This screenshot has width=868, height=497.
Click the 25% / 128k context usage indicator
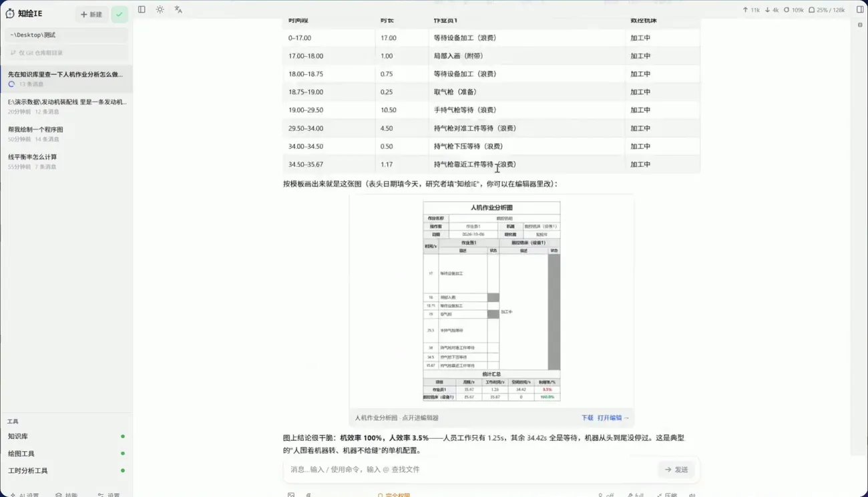click(x=827, y=10)
